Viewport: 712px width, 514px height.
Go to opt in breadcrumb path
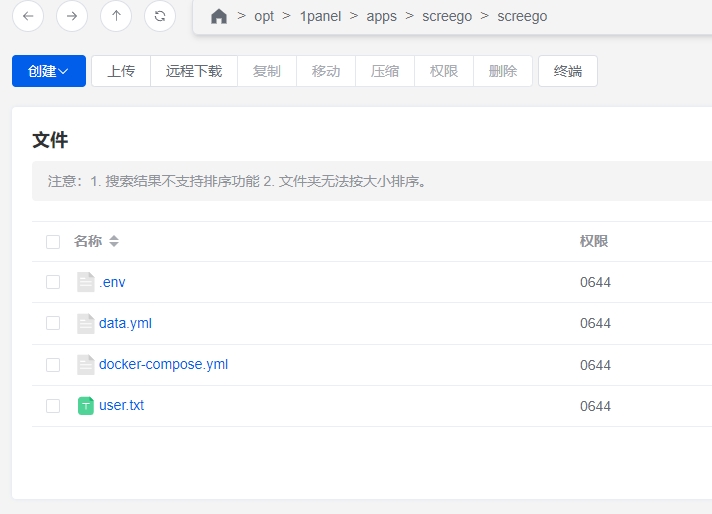pyautogui.click(x=264, y=16)
